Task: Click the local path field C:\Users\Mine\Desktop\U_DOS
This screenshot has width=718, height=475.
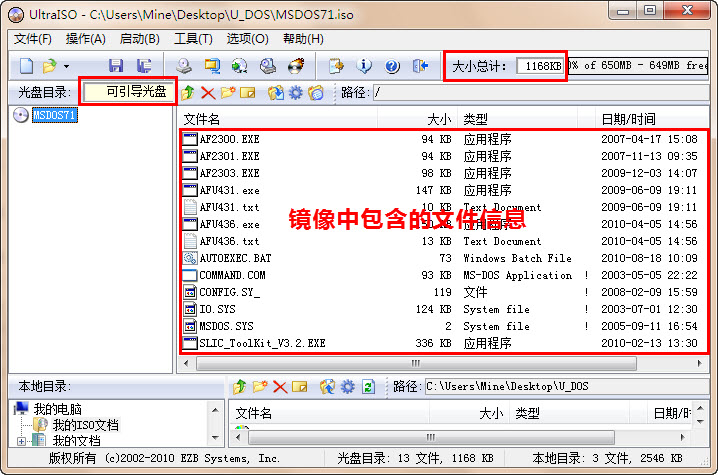Action: 566,387
